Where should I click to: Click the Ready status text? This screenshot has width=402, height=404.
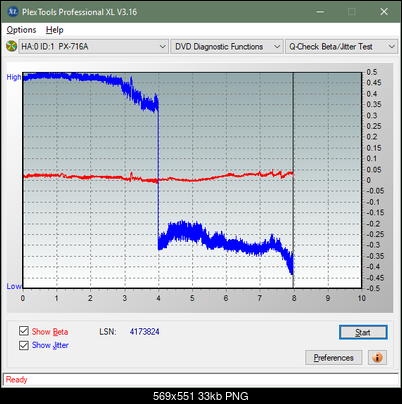tap(16, 380)
